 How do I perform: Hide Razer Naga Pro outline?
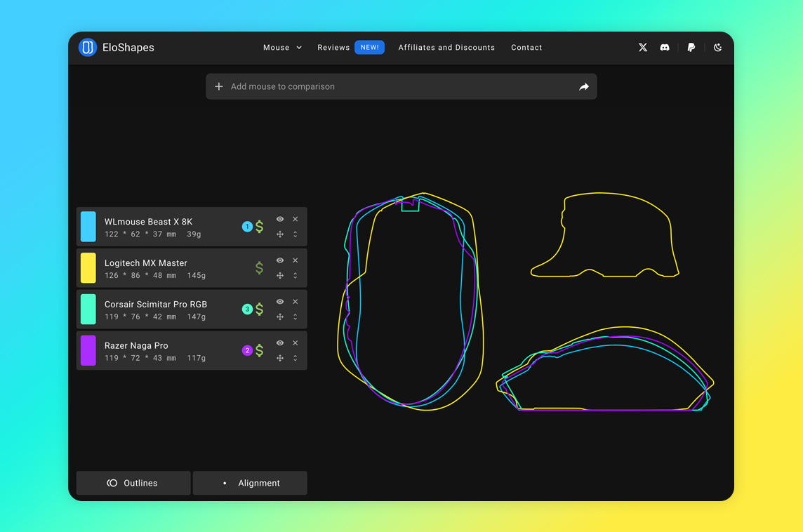(x=280, y=343)
